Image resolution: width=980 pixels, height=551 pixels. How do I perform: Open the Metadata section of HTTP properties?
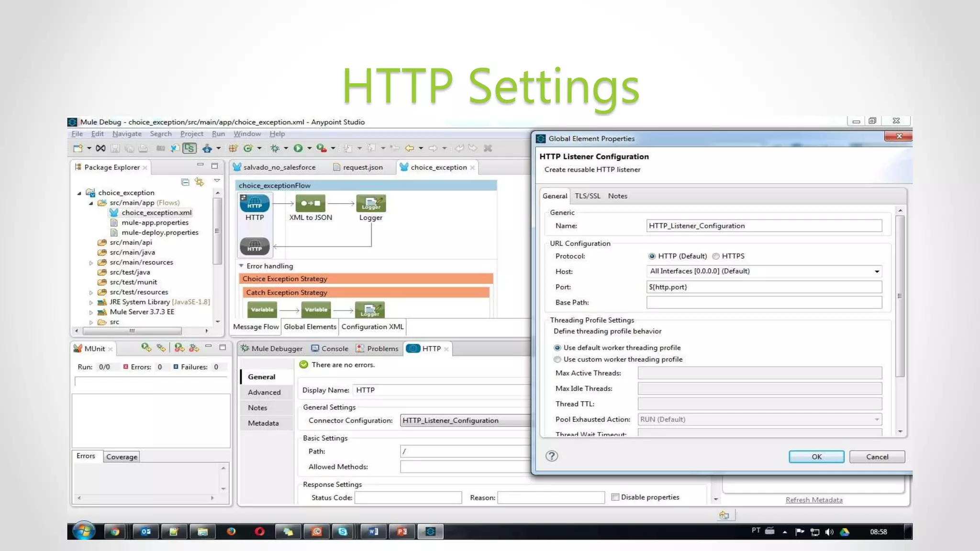click(263, 423)
